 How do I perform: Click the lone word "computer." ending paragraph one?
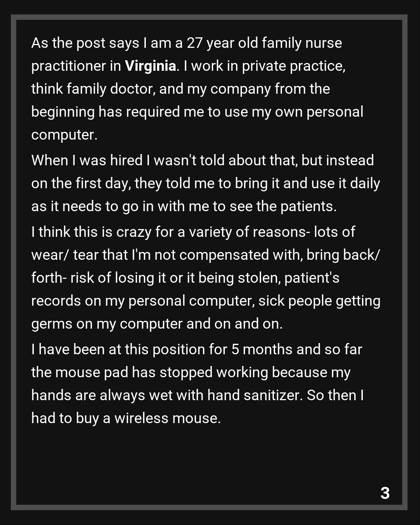pos(64,135)
